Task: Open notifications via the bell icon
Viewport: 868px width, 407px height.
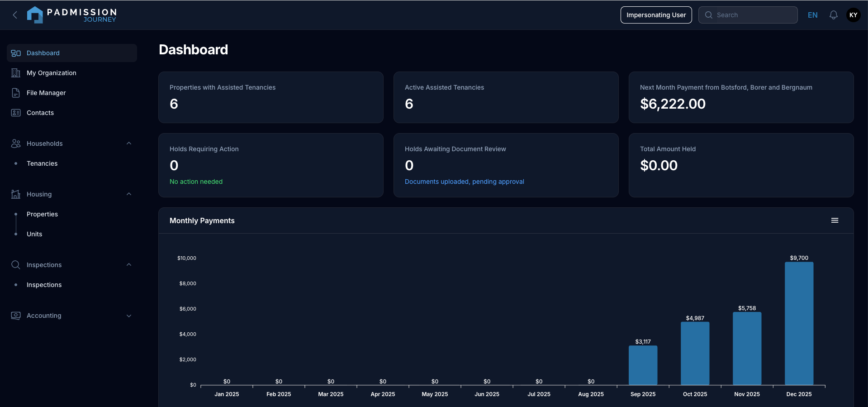Action: [x=833, y=15]
